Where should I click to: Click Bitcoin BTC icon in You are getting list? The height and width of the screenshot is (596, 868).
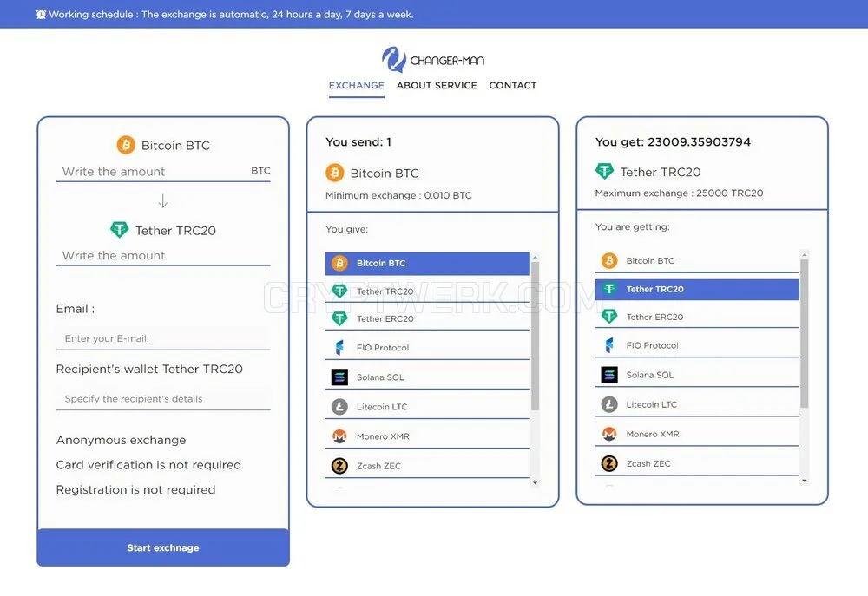click(x=609, y=260)
